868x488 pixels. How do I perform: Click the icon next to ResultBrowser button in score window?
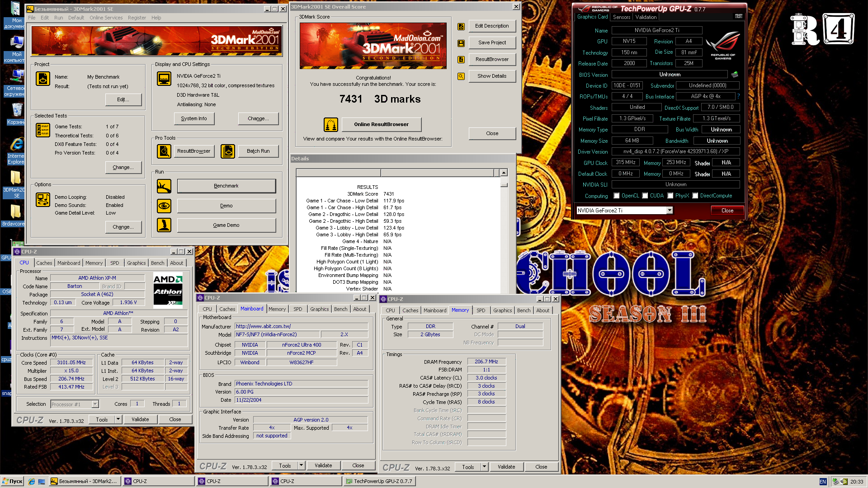click(461, 60)
